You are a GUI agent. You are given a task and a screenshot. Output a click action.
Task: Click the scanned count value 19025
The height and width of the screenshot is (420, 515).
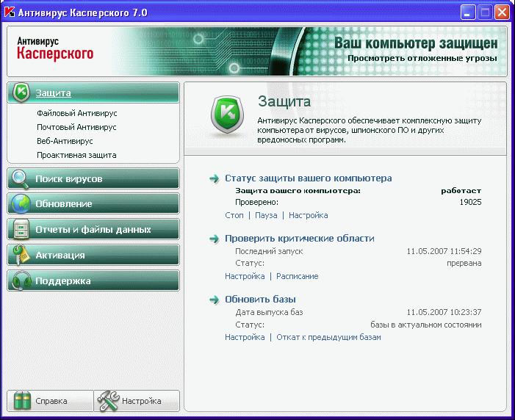470,202
